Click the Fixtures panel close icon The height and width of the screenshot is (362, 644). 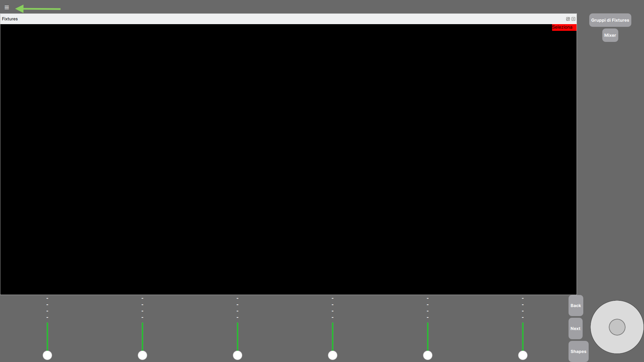[x=573, y=18]
